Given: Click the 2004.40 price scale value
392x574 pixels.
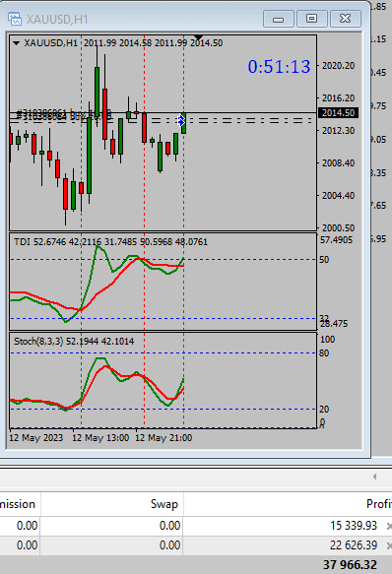Looking at the screenshot, I should coord(338,196).
